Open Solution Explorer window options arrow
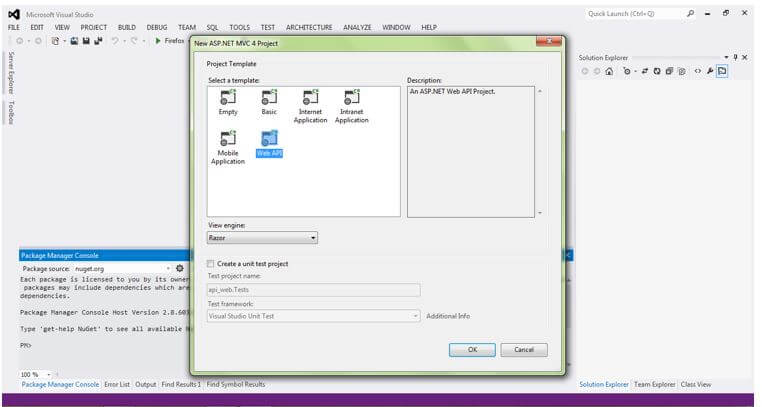 pyautogui.click(x=727, y=57)
